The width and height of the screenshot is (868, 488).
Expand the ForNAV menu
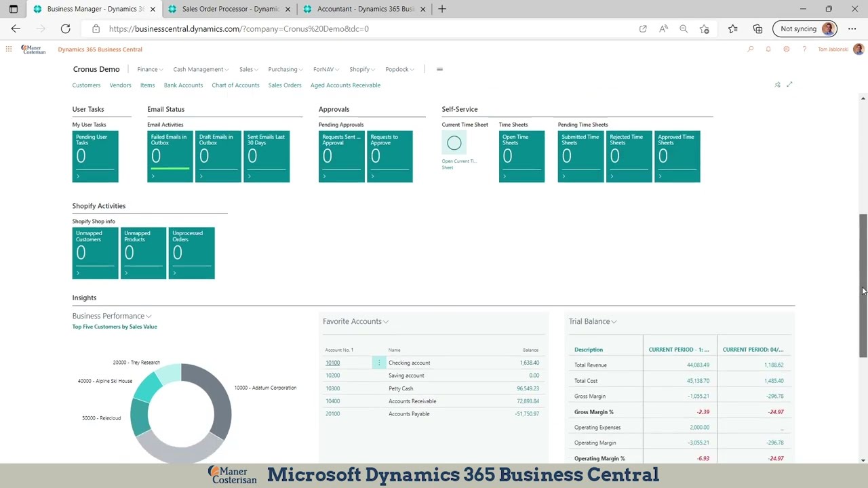[326, 69]
